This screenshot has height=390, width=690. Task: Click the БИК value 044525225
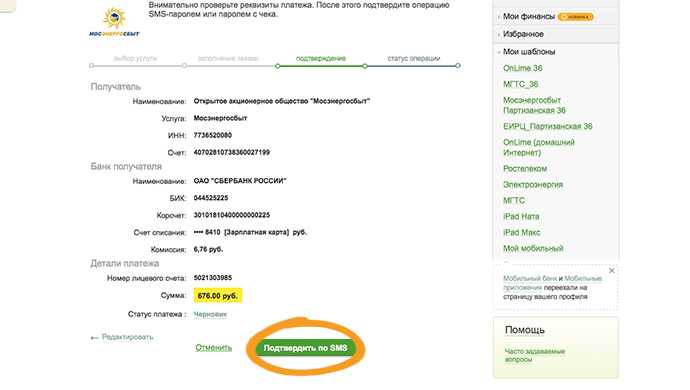pos(211,198)
